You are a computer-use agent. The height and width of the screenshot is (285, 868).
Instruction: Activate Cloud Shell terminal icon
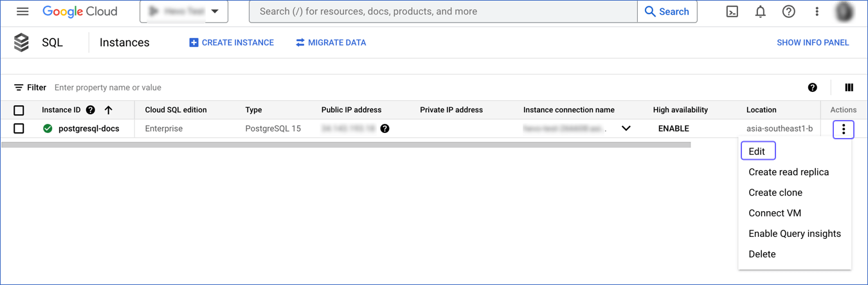coord(732,12)
